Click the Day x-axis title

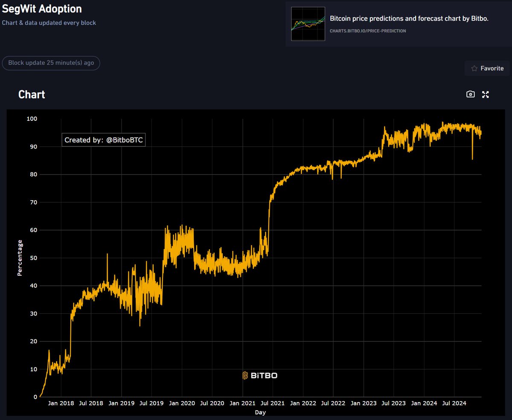(260, 412)
